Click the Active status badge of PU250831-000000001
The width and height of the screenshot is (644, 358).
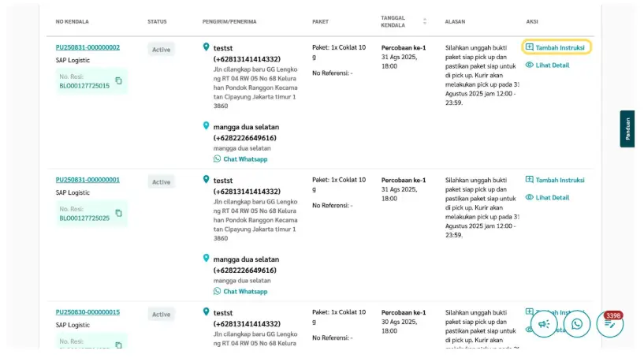point(161,182)
